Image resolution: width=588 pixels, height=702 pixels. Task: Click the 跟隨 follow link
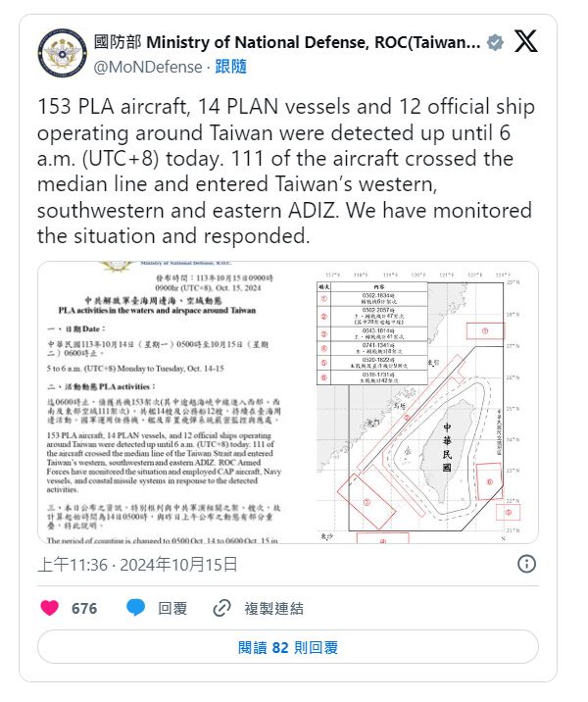pyautogui.click(x=231, y=67)
